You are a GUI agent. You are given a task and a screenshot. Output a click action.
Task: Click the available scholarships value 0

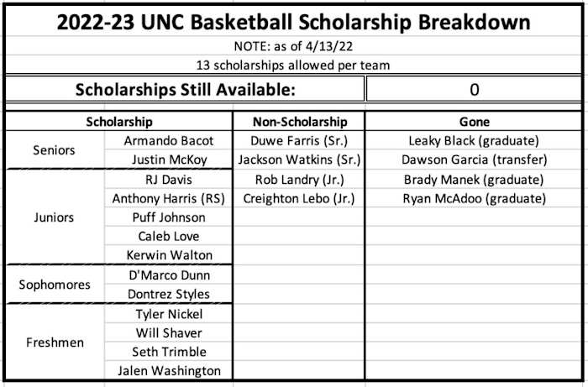tap(474, 90)
